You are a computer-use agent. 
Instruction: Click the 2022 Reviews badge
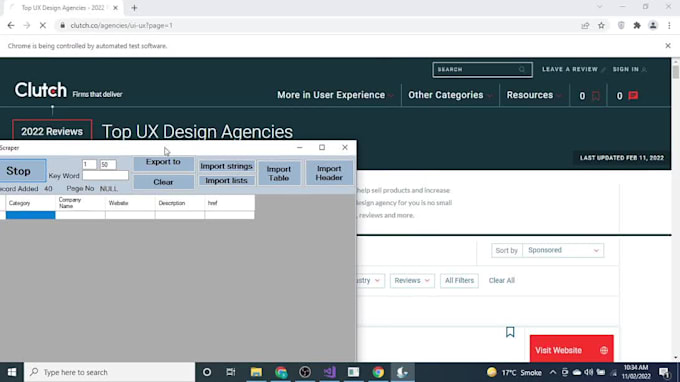point(52,131)
